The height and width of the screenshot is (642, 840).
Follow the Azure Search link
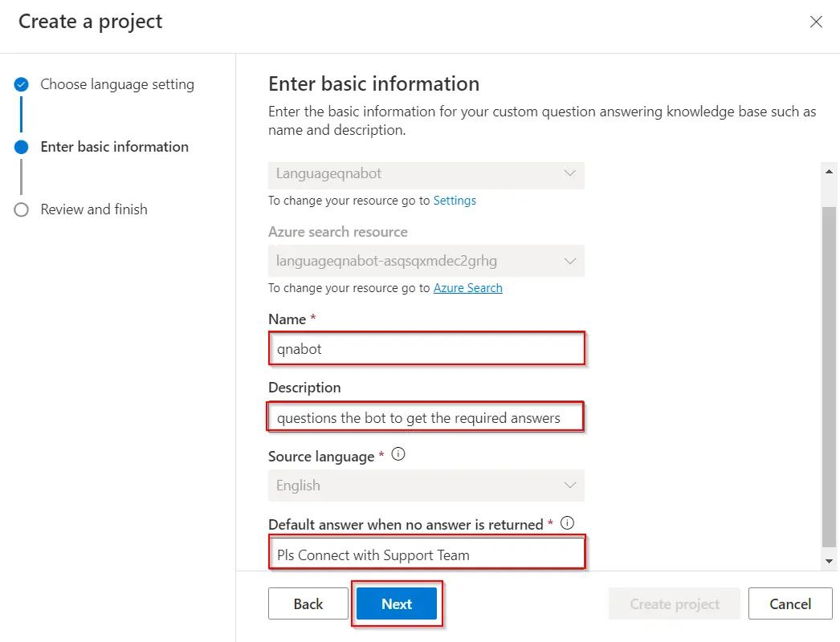[467, 288]
